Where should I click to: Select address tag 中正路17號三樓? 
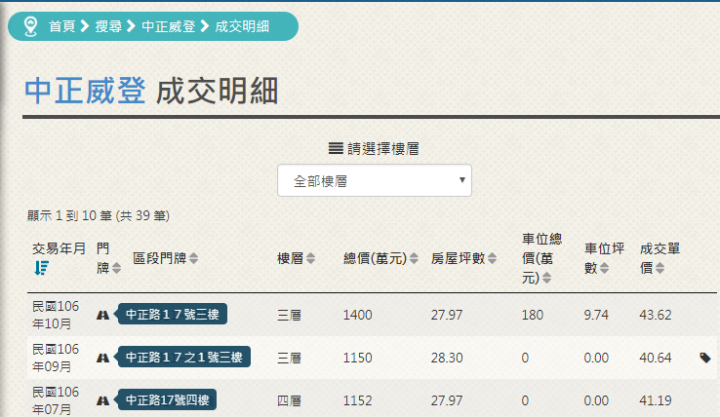pos(172,314)
